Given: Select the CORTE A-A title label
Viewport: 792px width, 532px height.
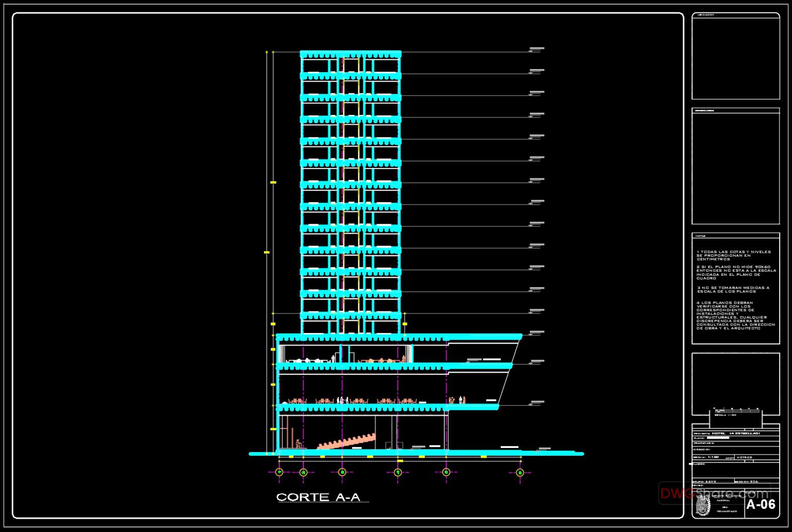Looking at the screenshot, I should click(317, 497).
